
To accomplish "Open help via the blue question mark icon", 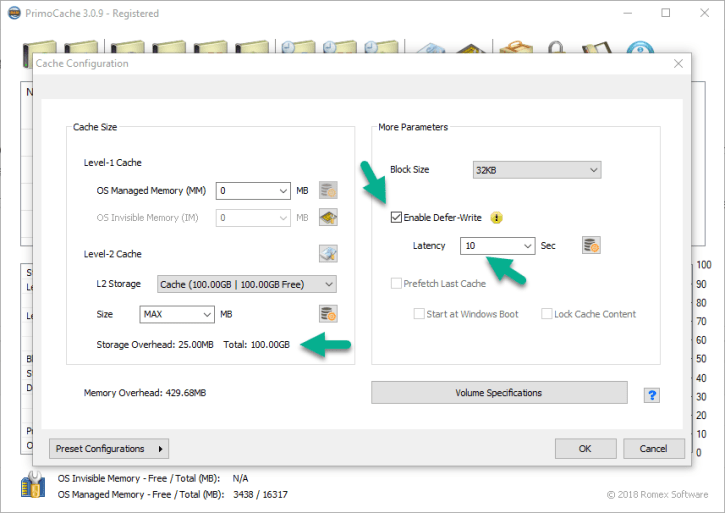I will point(651,395).
